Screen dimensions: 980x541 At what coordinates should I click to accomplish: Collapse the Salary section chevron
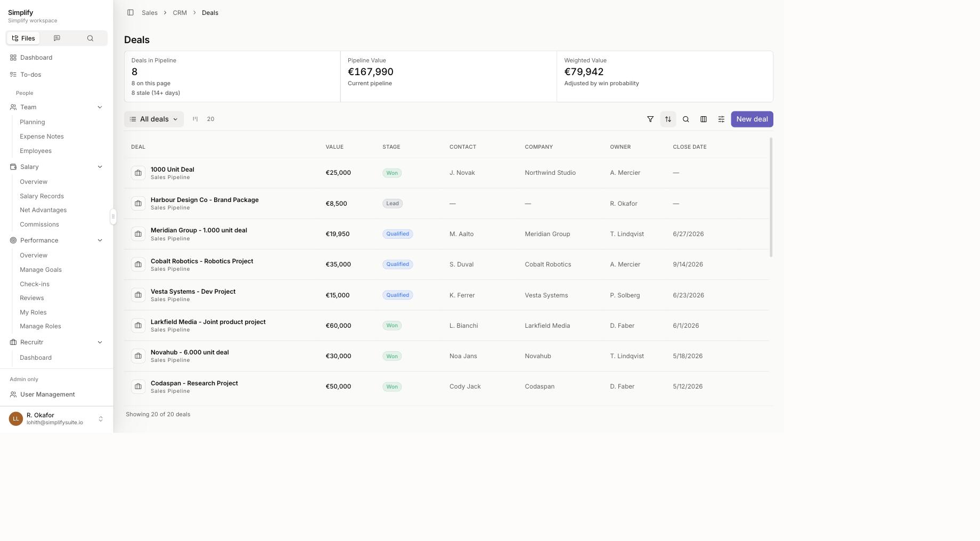tap(100, 167)
